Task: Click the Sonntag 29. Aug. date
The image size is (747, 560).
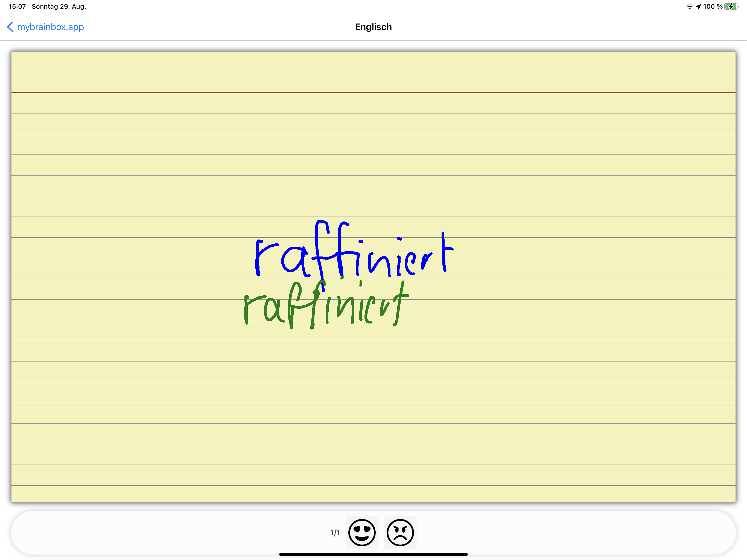Action: pos(59,7)
